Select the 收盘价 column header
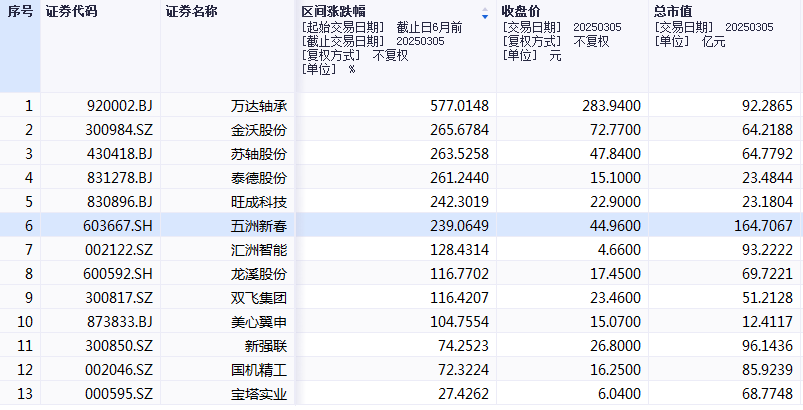 [524, 11]
